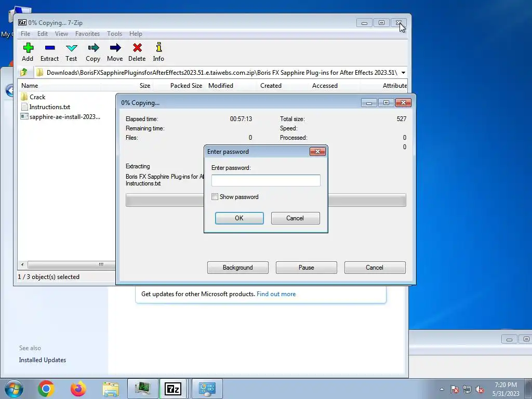Click the Extract toolbar icon

point(49,52)
